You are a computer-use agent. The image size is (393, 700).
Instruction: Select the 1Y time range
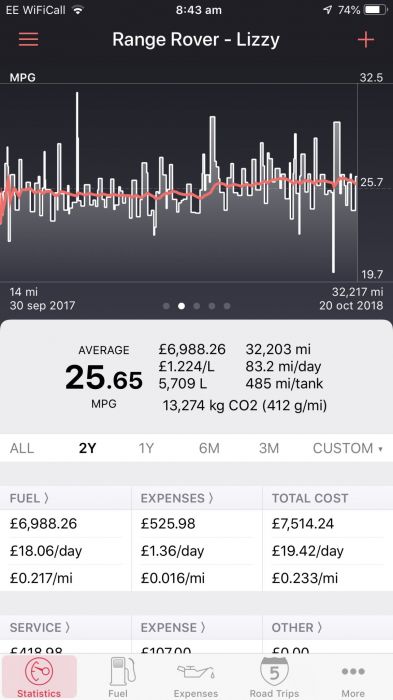click(x=146, y=448)
